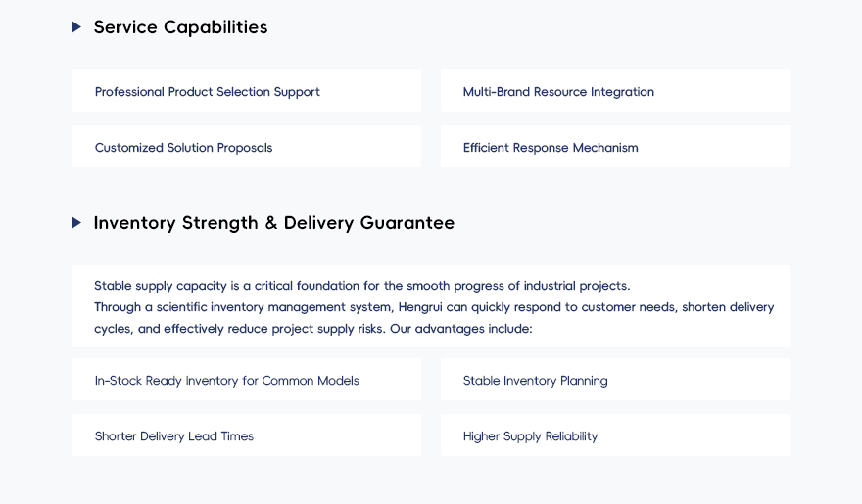The height and width of the screenshot is (504, 862).
Task: Select the Service Capabilities heading
Action: (180, 27)
